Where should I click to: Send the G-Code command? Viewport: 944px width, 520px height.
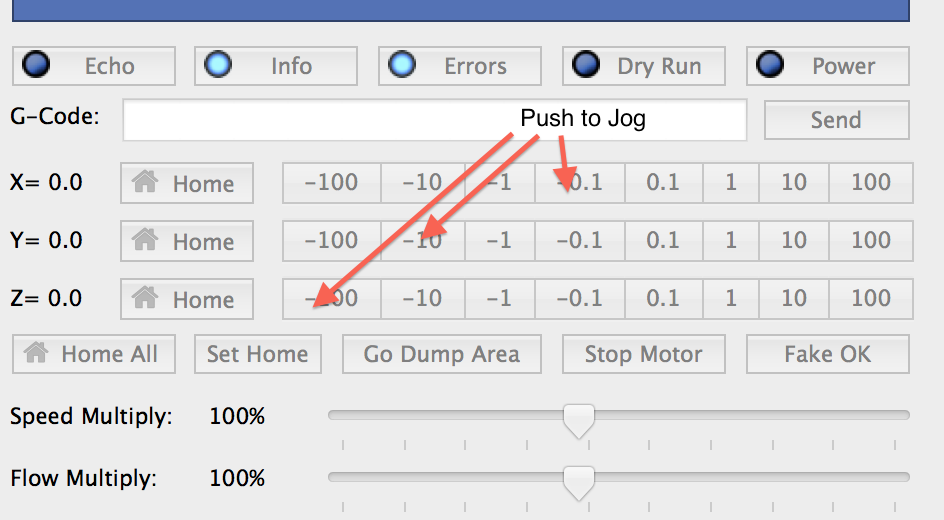click(x=836, y=121)
